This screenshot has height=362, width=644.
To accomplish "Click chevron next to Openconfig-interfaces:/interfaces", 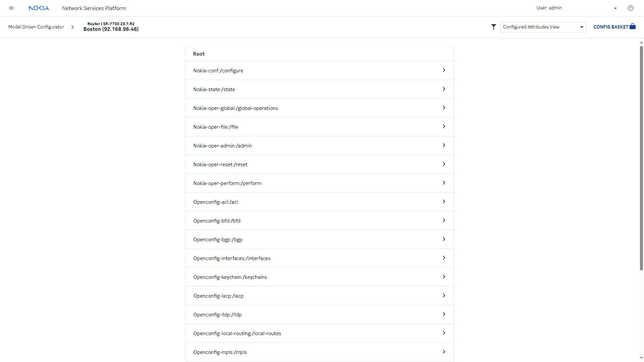I will click(444, 258).
